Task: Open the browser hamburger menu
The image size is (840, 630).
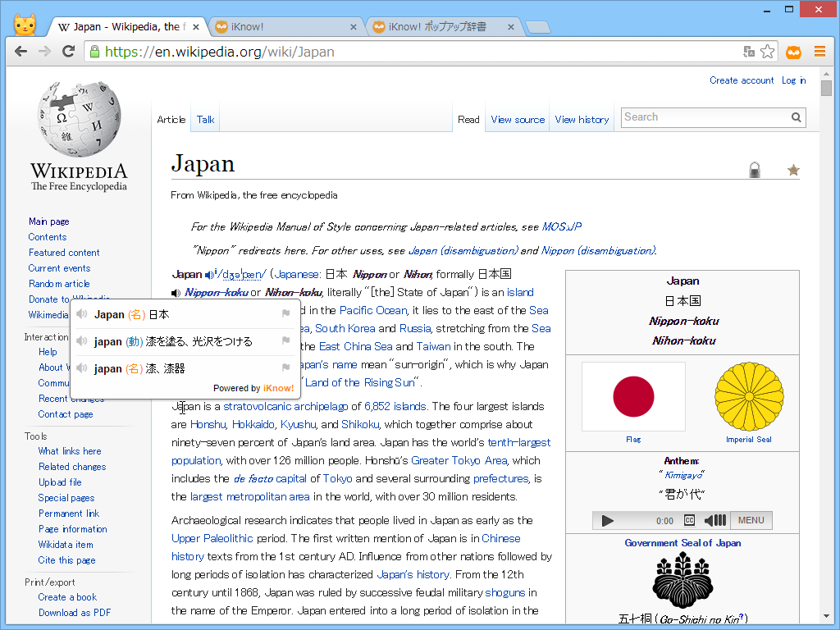Action: pyautogui.click(x=819, y=52)
